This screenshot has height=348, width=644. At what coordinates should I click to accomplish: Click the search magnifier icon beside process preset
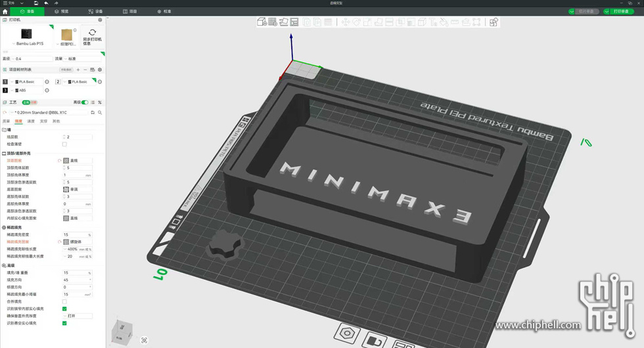100,112
